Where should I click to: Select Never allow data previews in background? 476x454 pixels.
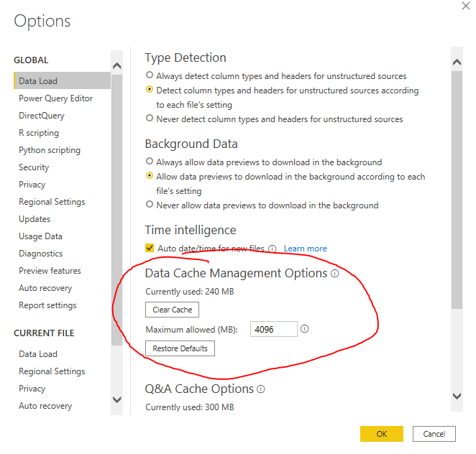coord(150,205)
